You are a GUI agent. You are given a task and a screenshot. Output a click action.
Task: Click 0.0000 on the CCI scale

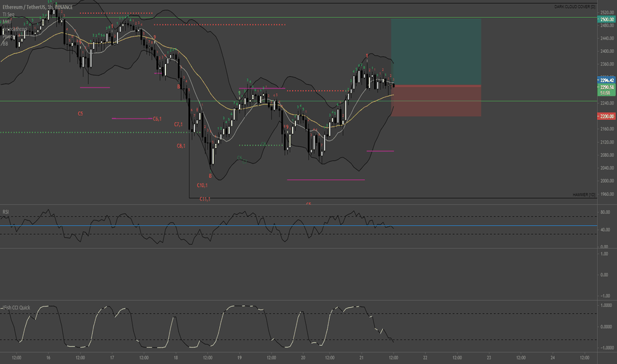[x=606, y=327]
